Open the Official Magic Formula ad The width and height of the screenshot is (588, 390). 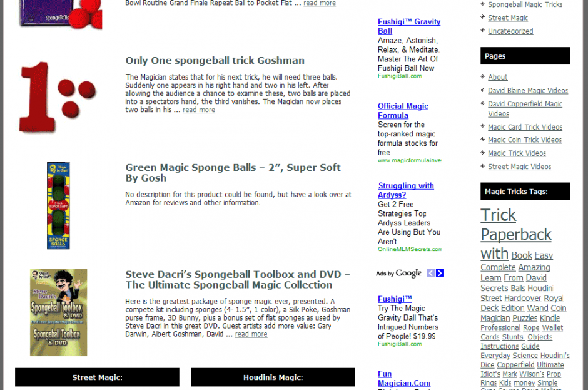pos(403,111)
